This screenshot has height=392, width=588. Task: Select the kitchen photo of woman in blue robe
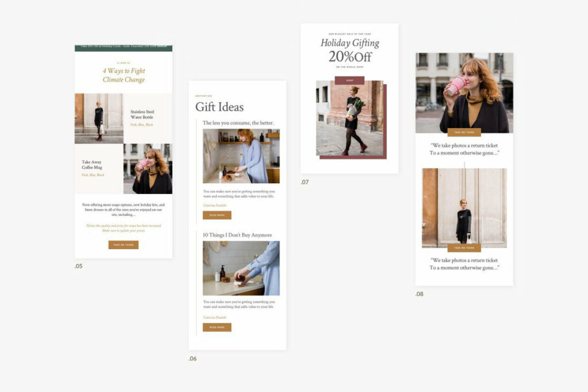pyautogui.click(x=241, y=156)
